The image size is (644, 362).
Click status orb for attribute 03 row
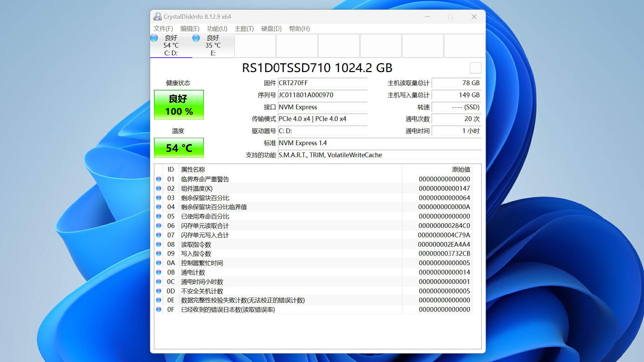[x=159, y=198]
